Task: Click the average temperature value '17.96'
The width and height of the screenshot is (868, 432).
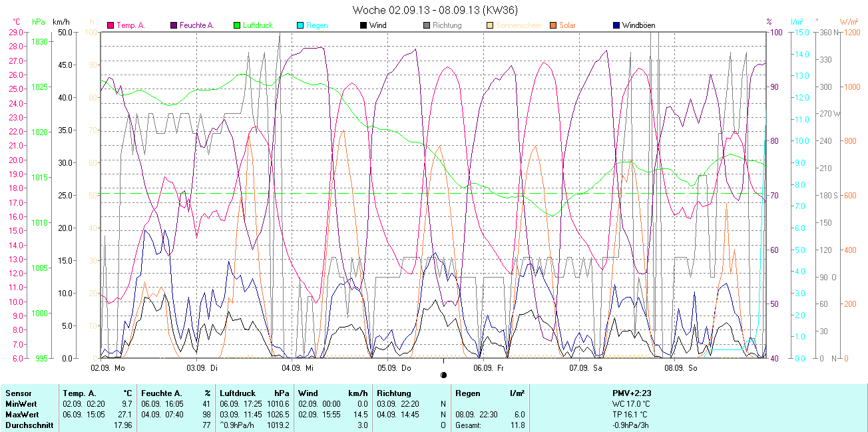Action: pyautogui.click(x=123, y=425)
